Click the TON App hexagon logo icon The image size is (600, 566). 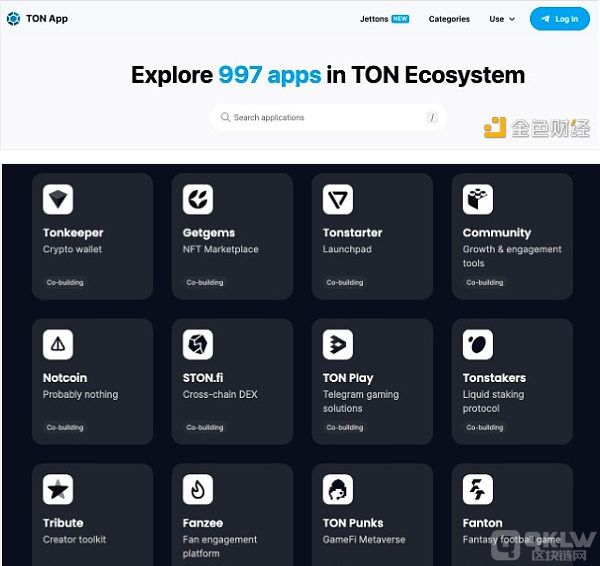click(13, 19)
